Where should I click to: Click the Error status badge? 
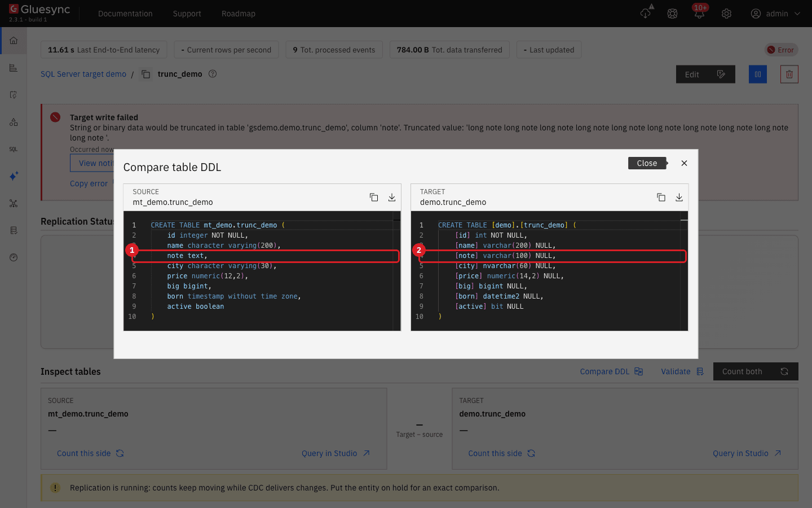[x=781, y=50]
